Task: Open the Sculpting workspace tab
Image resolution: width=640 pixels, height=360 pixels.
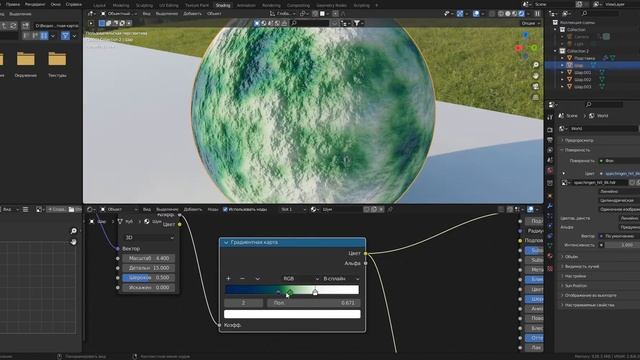Action: click(144, 5)
